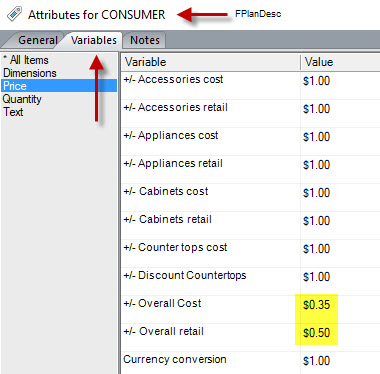Click the Appliances cost value field
This screenshot has width=380, height=374.
point(340,141)
